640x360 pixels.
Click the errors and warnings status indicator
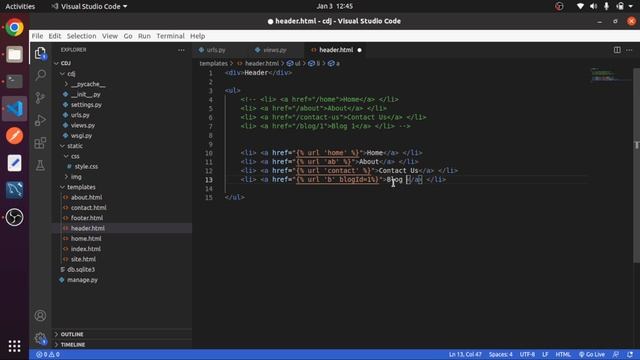[x=48, y=354]
